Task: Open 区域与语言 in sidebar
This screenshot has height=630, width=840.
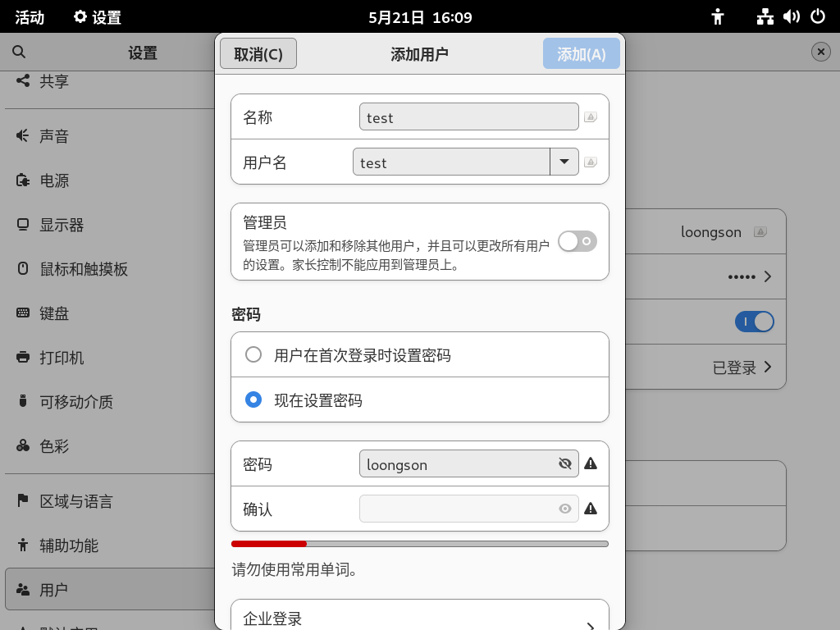Action: tap(75, 501)
